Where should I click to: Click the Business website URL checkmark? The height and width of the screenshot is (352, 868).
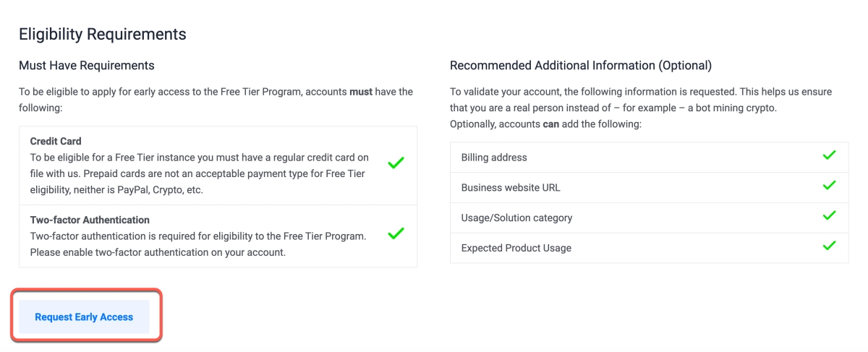(829, 186)
